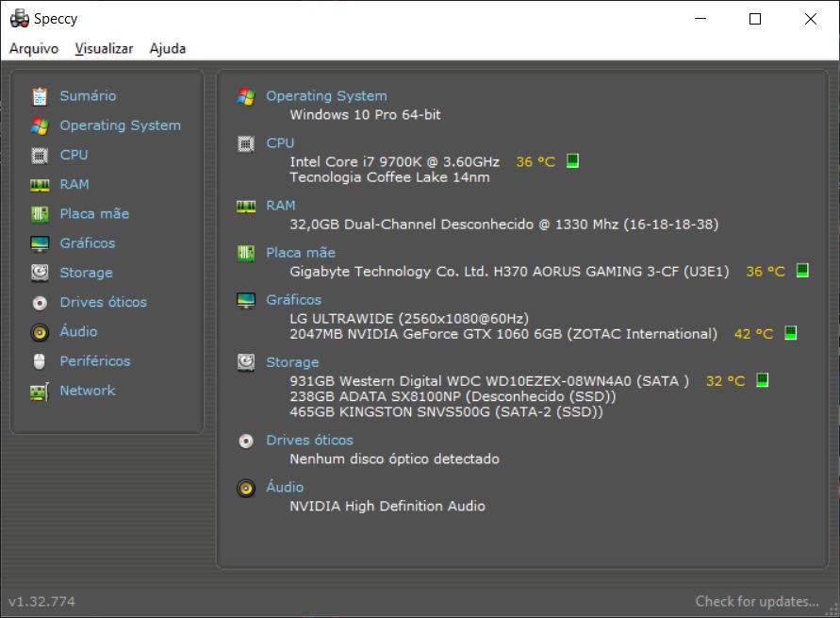The image size is (840, 618).
Task: Click the Áudio speaker icon in sidebar
Action: [40, 332]
